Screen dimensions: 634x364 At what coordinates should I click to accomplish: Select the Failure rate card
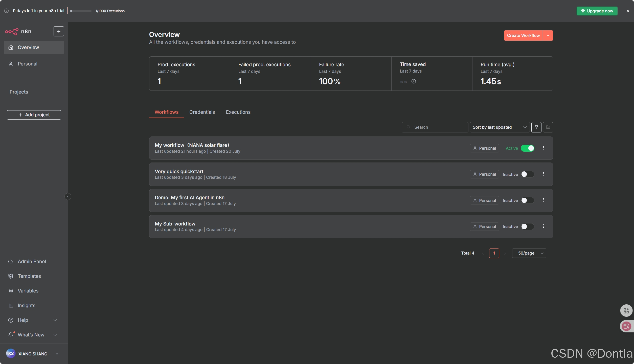tap(351, 74)
